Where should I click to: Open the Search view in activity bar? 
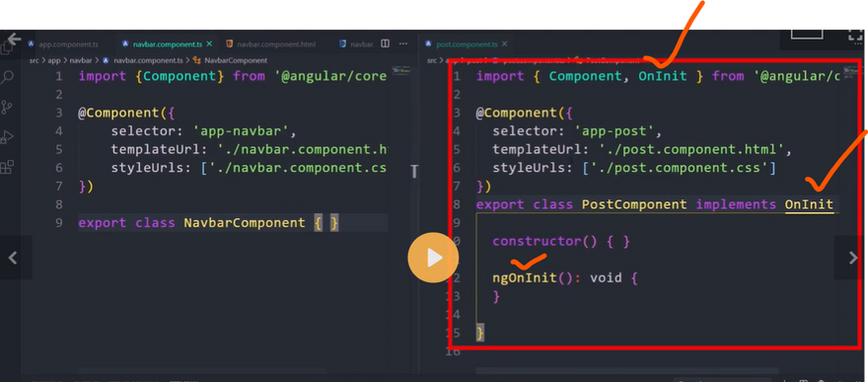(7, 77)
